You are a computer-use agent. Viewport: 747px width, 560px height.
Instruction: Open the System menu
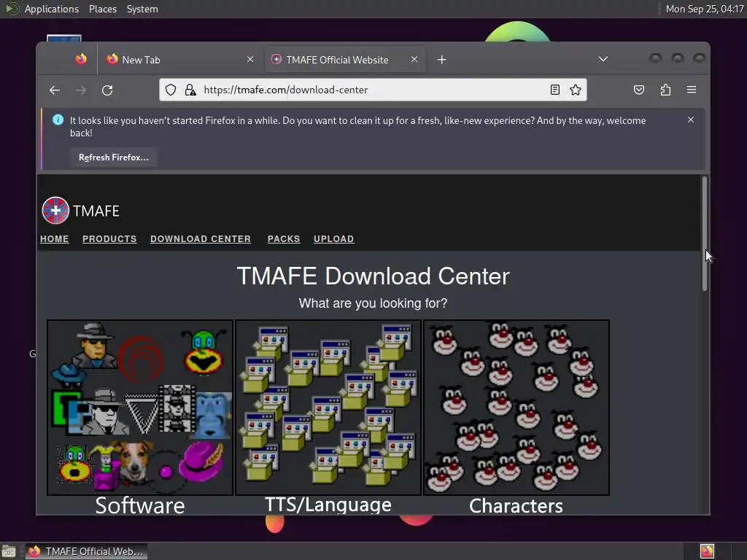click(142, 9)
